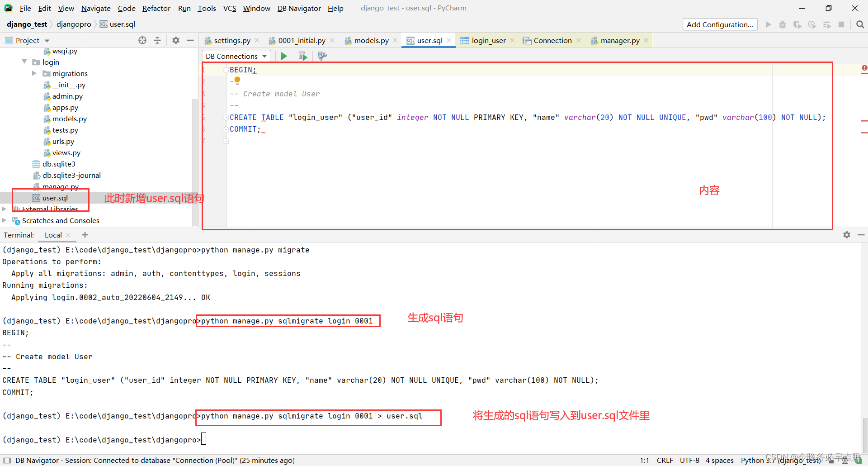Click the terminal command prompt cursor

[x=204, y=439]
